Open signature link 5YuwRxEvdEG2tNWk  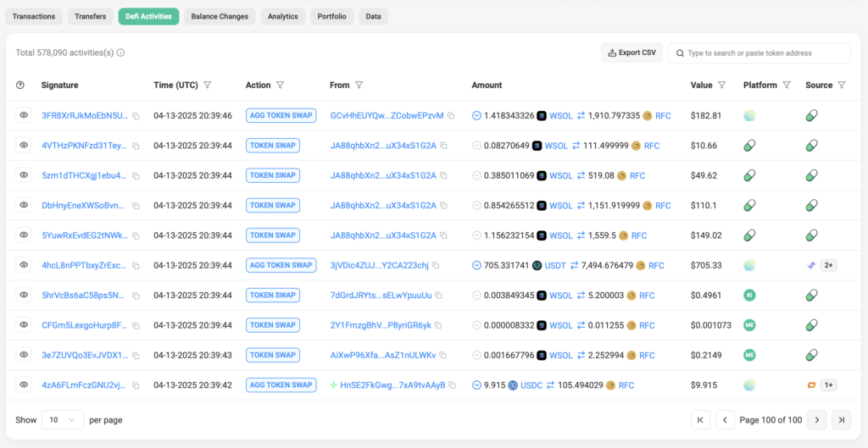coord(85,235)
